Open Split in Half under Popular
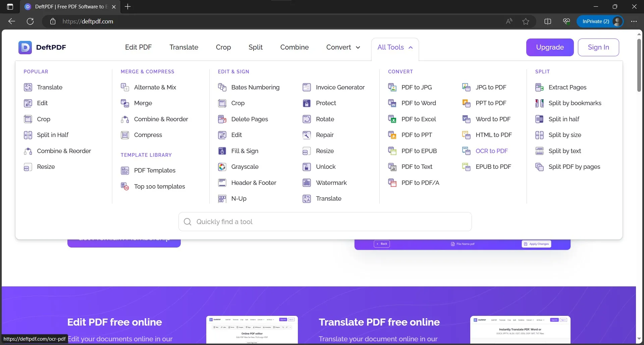The image size is (644, 345). (53, 135)
